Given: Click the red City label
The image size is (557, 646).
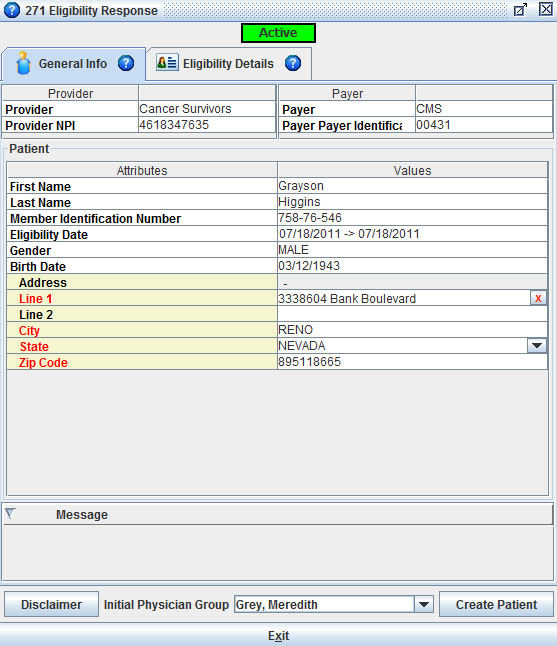Looking at the screenshot, I should tap(29, 330).
